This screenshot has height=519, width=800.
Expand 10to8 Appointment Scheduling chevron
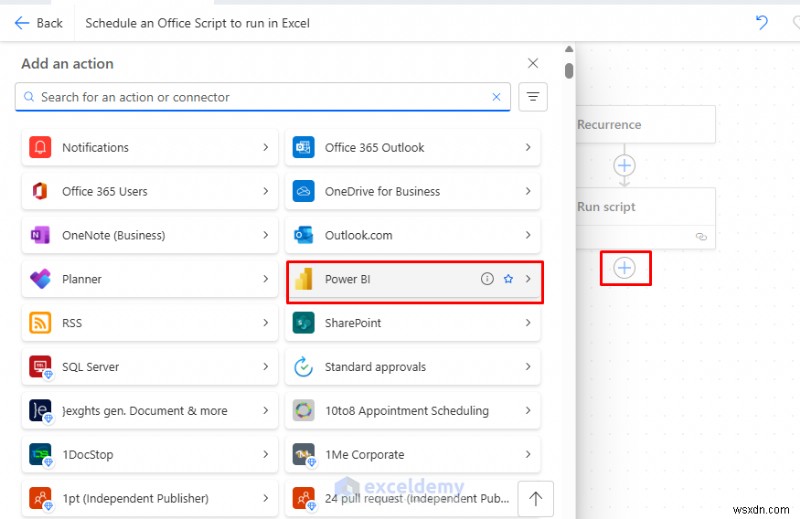(x=528, y=411)
